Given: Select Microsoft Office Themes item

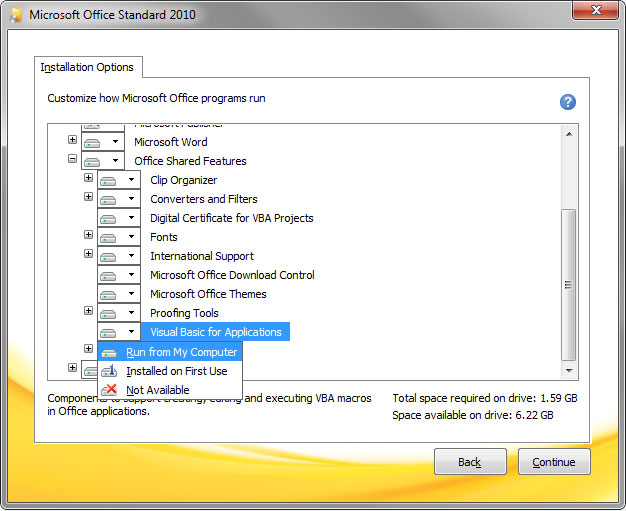Looking at the screenshot, I should point(208,294).
